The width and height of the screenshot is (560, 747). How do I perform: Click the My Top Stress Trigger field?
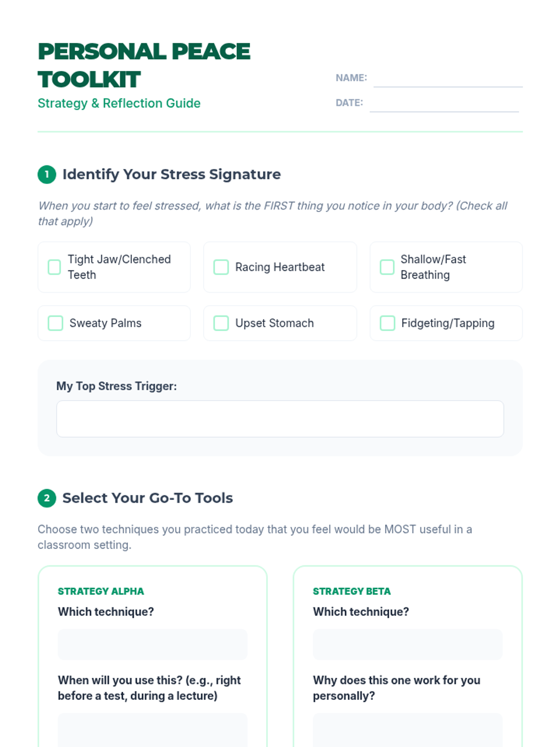(x=280, y=419)
